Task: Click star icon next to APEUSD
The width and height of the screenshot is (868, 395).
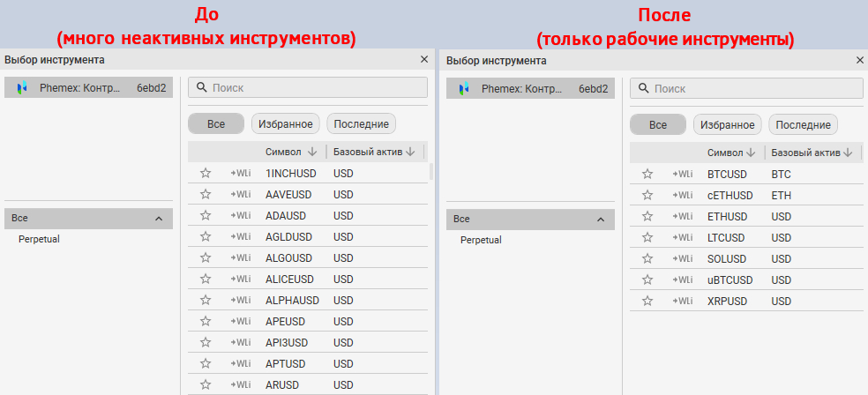Action: pos(206,322)
